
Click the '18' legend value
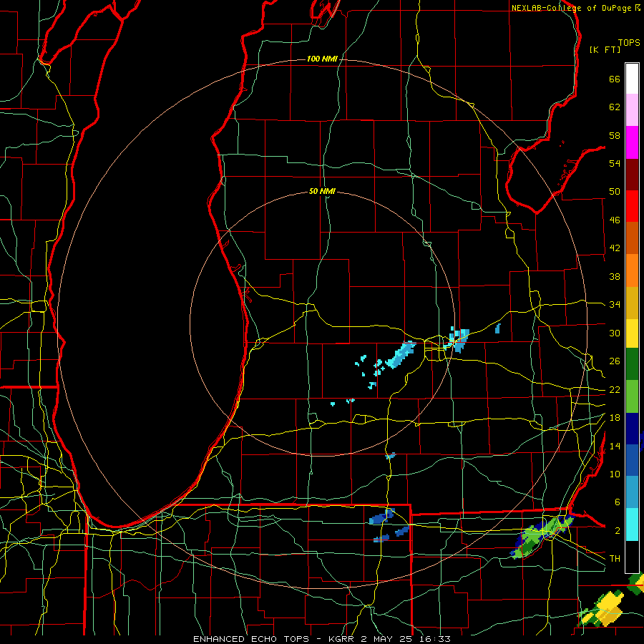[x=615, y=418]
